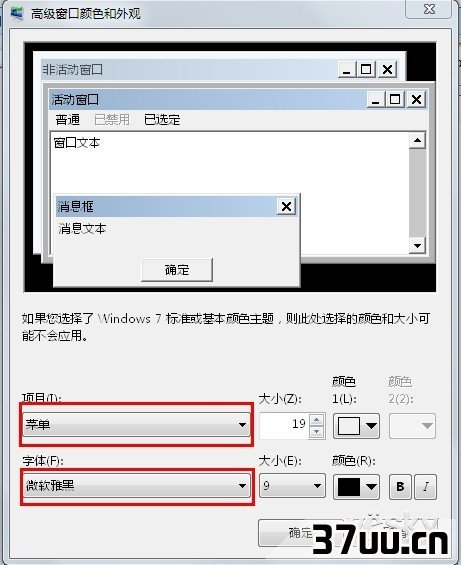
Task: Click the preview scrollbar down arrow
Action: [x=417, y=246]
